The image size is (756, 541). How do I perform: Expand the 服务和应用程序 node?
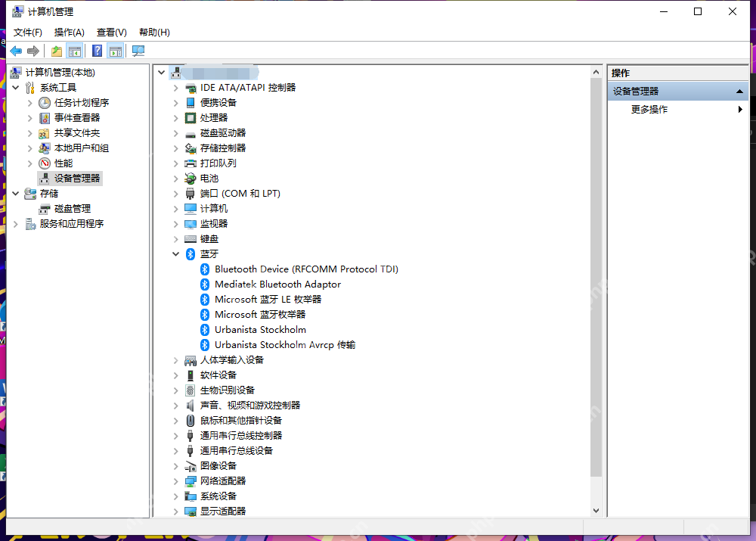[15, 224]
